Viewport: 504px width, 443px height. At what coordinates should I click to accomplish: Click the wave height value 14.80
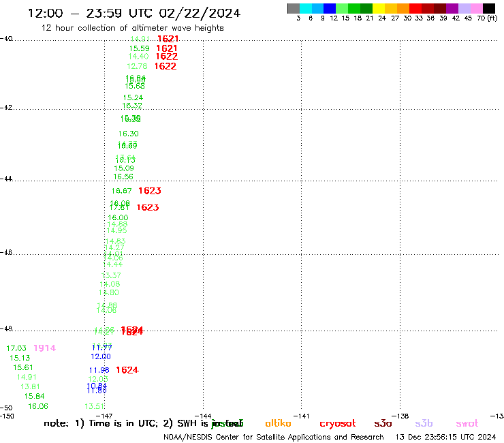(x=109, y=293)
